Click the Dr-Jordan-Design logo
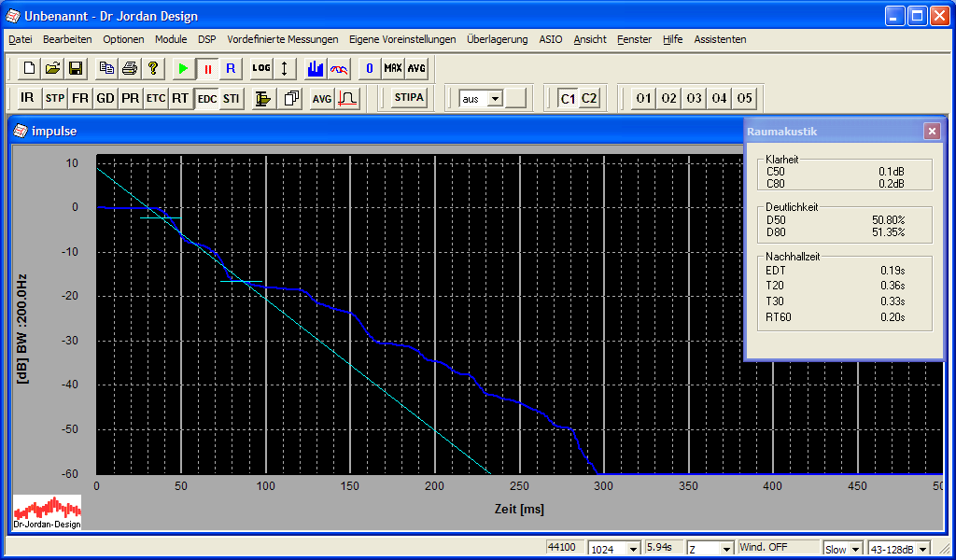 48,511
